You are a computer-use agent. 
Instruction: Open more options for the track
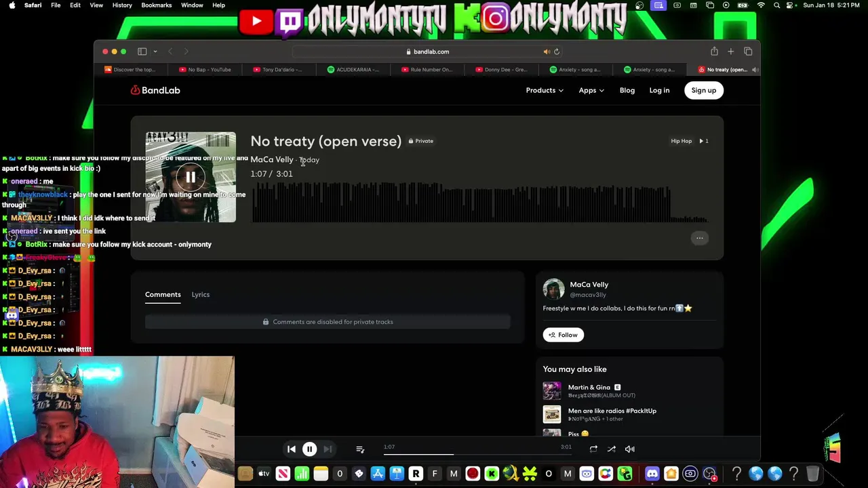pos(700,238)
